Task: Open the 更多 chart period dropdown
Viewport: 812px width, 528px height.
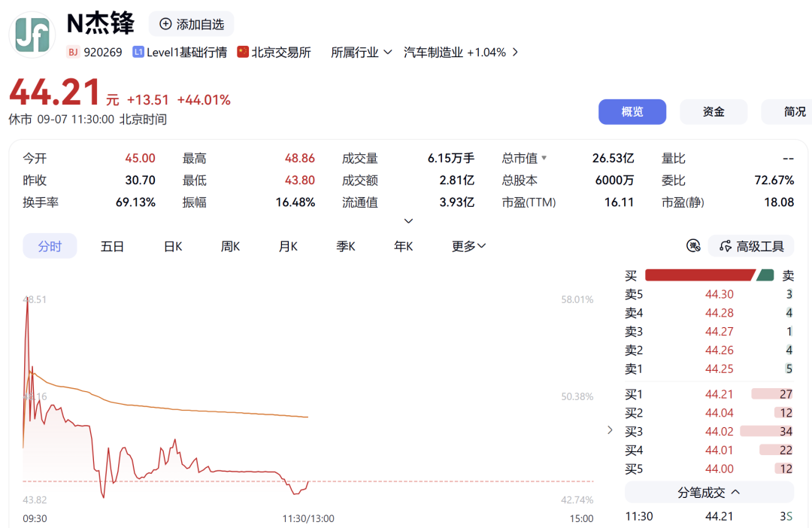Action: pos(468,246)
